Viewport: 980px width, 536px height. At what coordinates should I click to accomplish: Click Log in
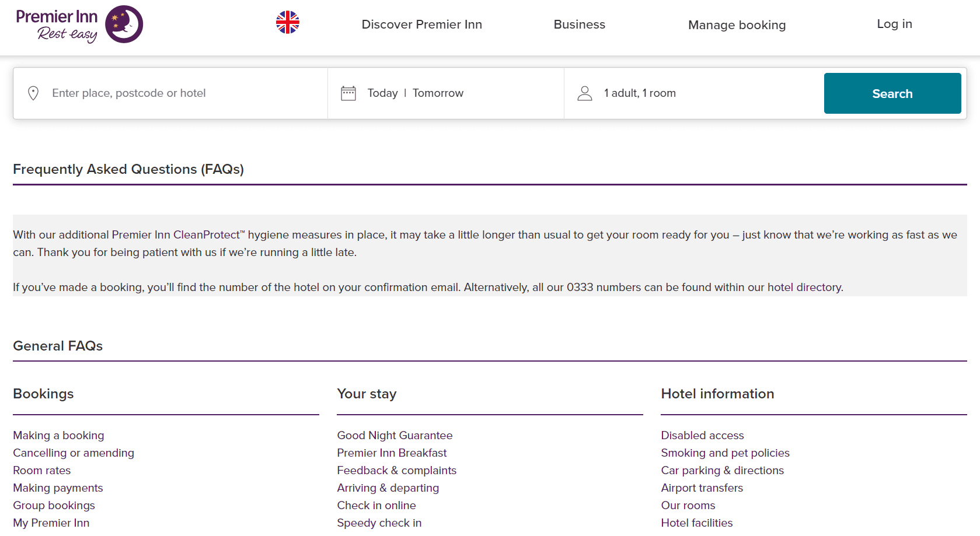pos(895,24)
